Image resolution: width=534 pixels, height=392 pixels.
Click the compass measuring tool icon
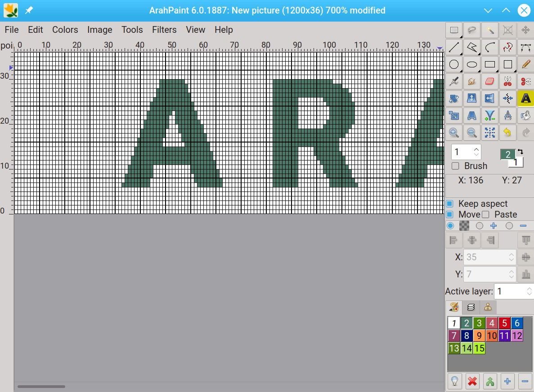click(508, 116)
